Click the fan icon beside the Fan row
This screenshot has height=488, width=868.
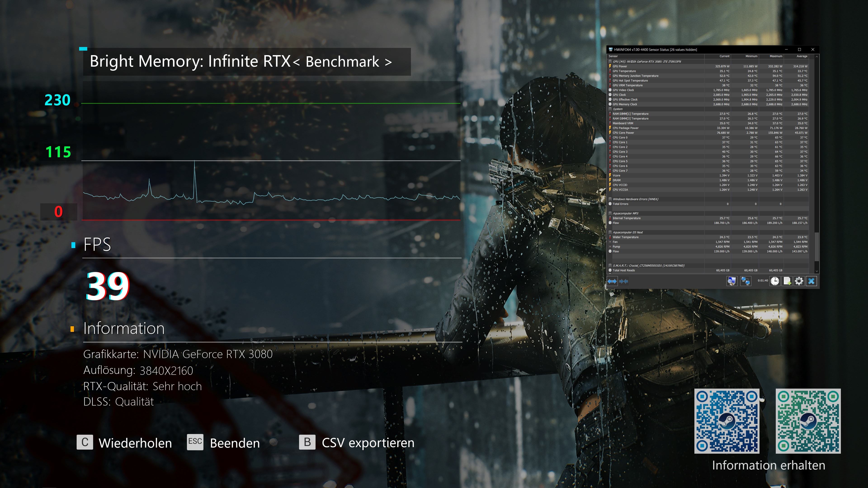610,242
